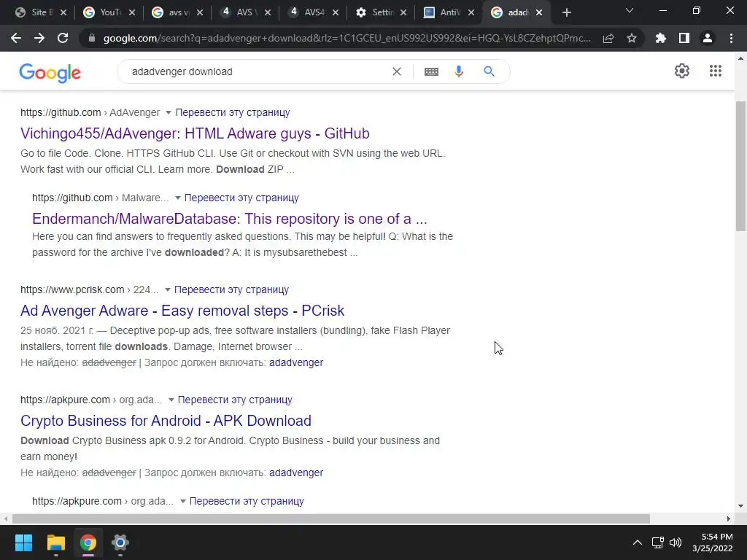Expand options arrow for first apkpure.com result
The height and width of the screenshot is (560, 747).
pyautogui.click(x=171, y=400)
